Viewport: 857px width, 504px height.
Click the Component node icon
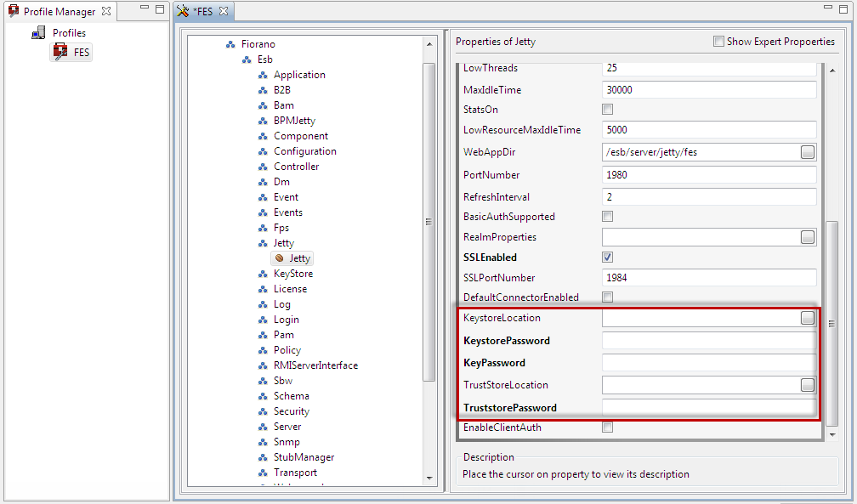pyautogui.click(x=263, y=136)
